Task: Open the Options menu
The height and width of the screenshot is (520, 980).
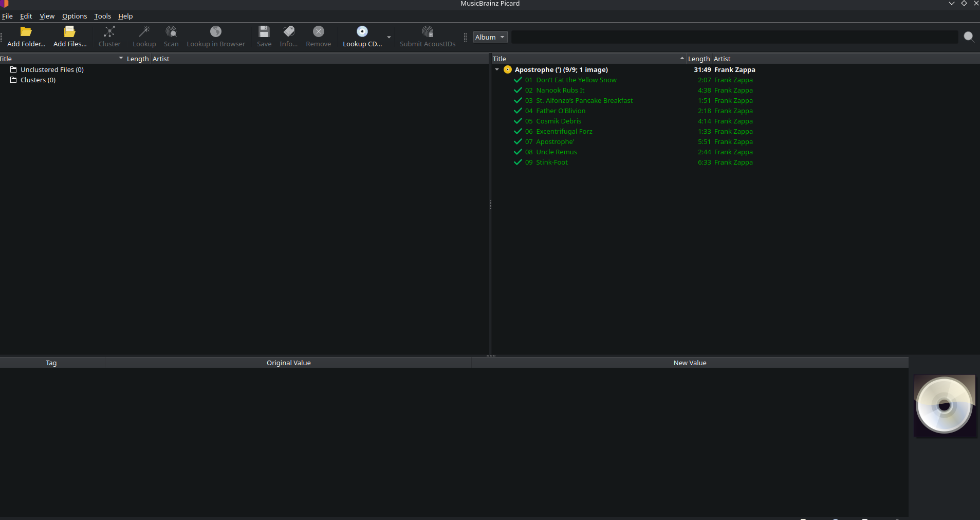Action: pos(75,16)
